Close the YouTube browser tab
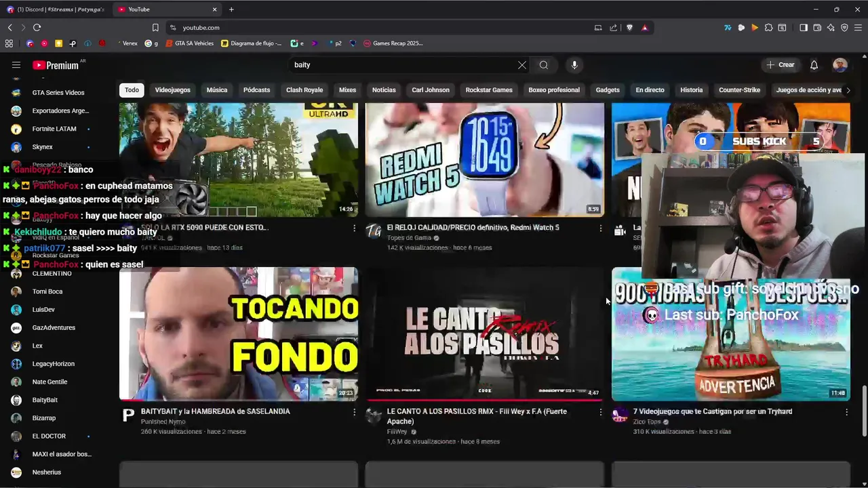Viewport: 868px width, 488px height. click(x=215, y=9)
